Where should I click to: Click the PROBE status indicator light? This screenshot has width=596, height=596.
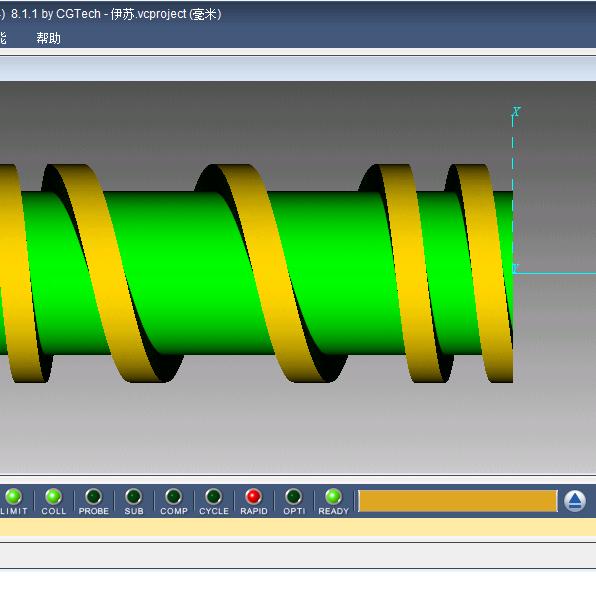click(94, 496)
